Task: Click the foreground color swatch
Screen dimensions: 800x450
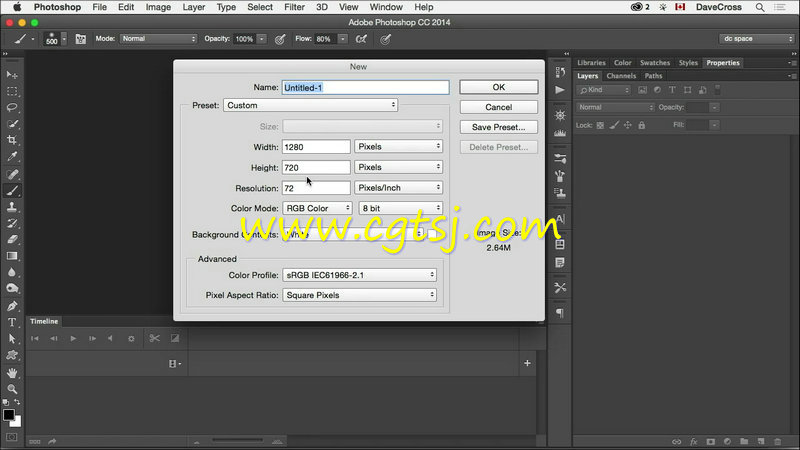Action: click(8, 415)
